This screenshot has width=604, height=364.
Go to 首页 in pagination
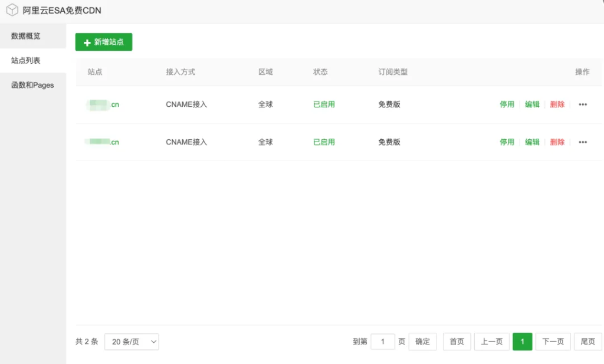click(457, 342)
